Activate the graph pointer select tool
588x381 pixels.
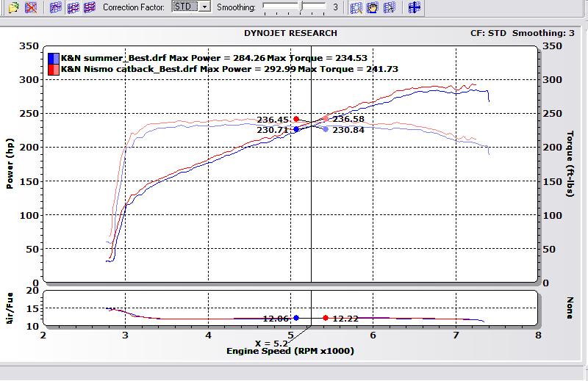(390, 7)
